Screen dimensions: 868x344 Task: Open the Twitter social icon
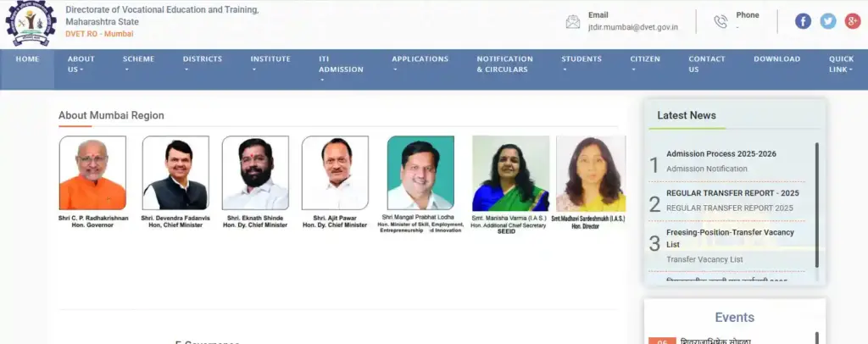pos(828,21)
